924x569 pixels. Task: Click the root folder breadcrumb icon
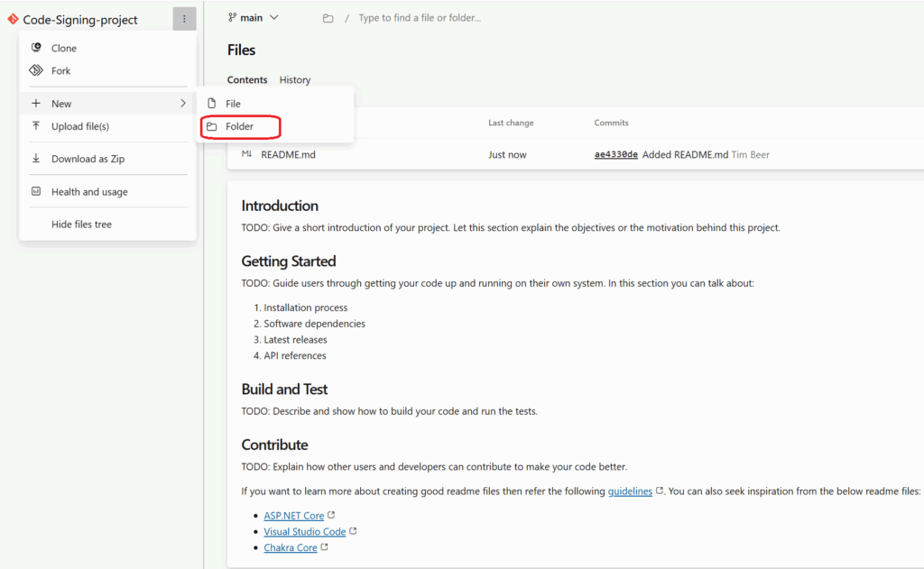pyautogui.click(x=328, y=18)
